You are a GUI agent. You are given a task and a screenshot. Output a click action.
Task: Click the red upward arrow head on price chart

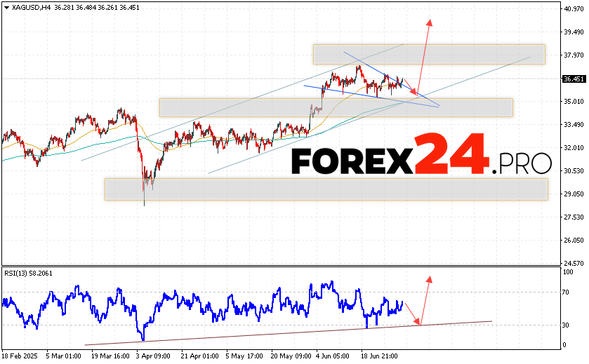tap(428, 22)
